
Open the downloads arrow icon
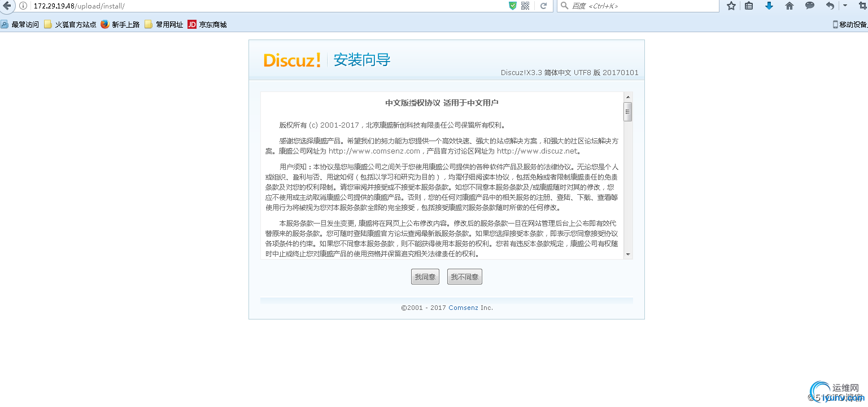click(769, 6)
